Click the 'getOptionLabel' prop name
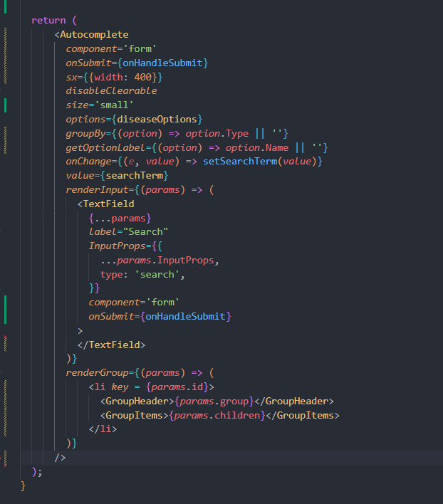The height and width of the screenshot is (504, 443). click(106, 147)
